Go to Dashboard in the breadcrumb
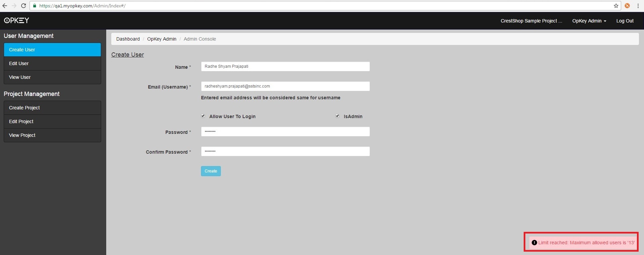Screen dimensions: 644x255 tap(128, 39)
